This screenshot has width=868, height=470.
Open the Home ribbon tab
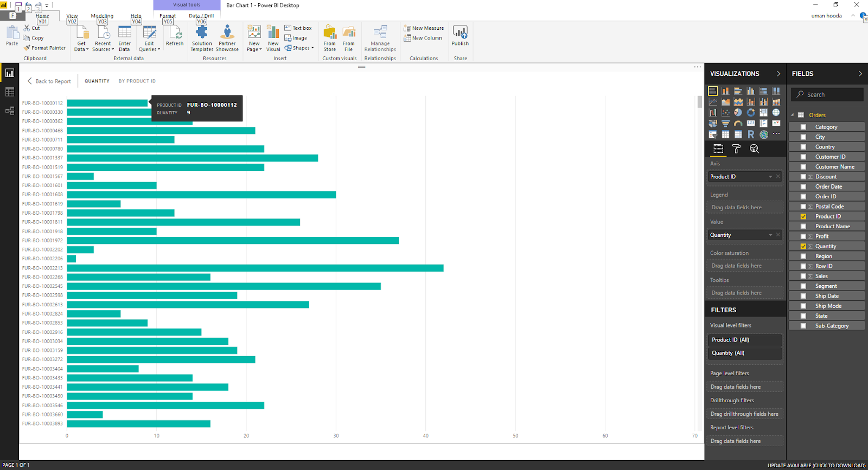(42, 16)
